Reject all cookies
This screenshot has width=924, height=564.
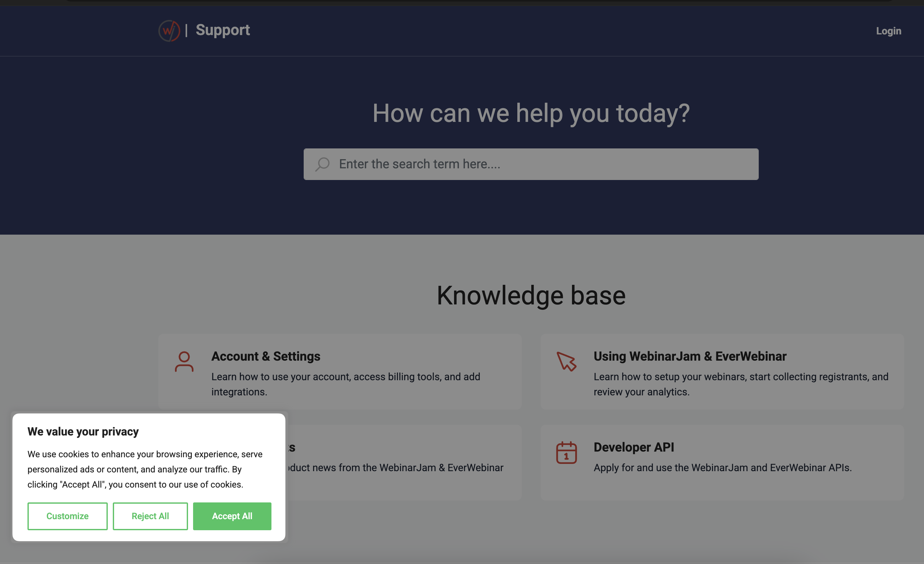pyautogui.click(x=150, y=516)
